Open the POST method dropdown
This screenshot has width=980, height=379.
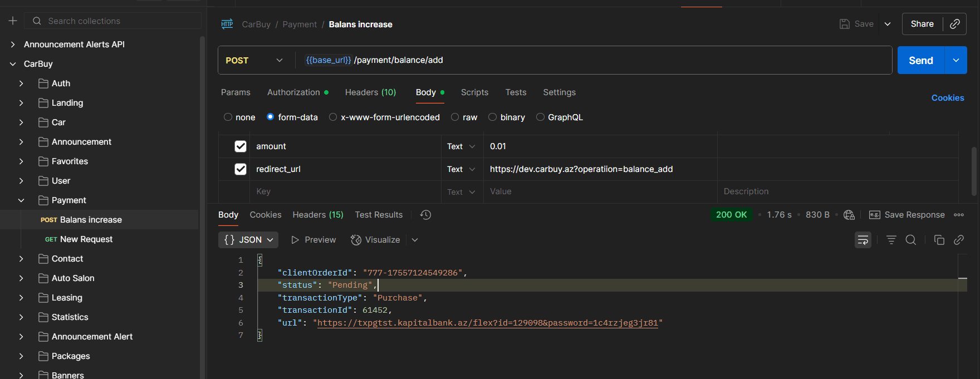255,60
